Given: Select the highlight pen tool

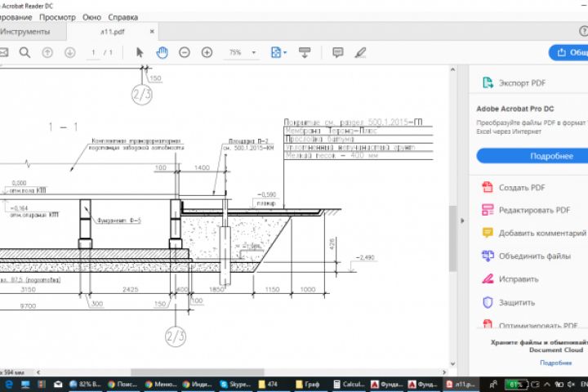Looking at the screenshot, I should 360,52.
